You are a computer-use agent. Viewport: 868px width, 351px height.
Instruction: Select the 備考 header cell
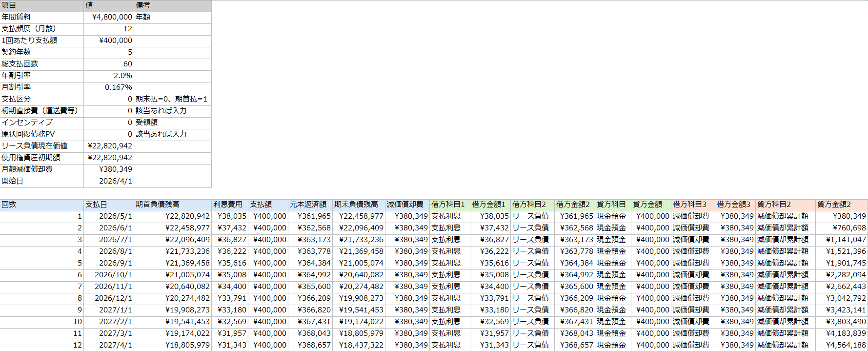(173, 5)
